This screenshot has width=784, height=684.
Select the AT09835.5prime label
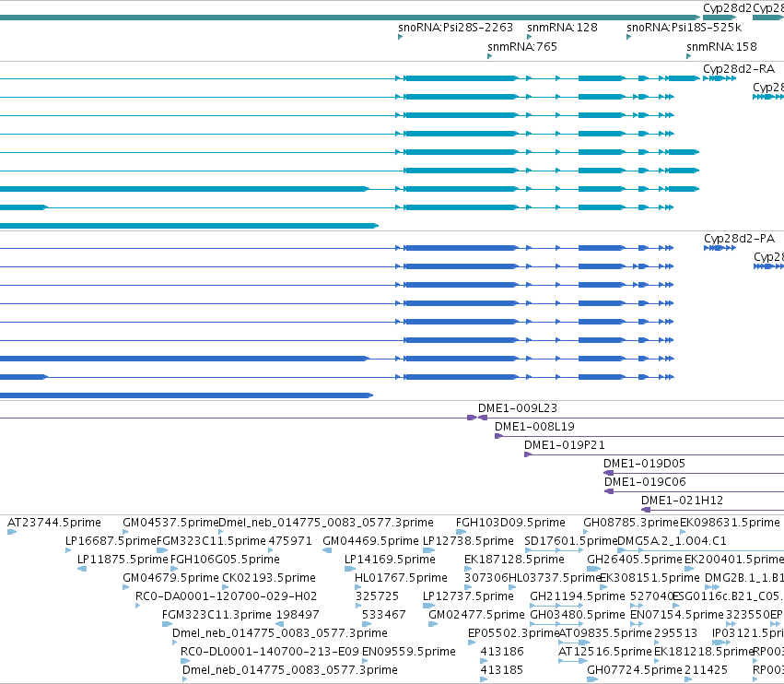[x=605, y=633]
